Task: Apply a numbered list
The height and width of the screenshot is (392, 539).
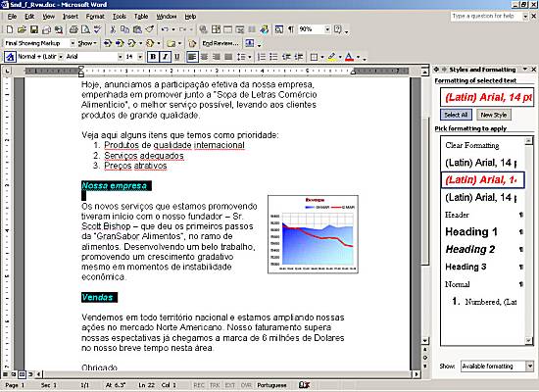Action: 262,57
